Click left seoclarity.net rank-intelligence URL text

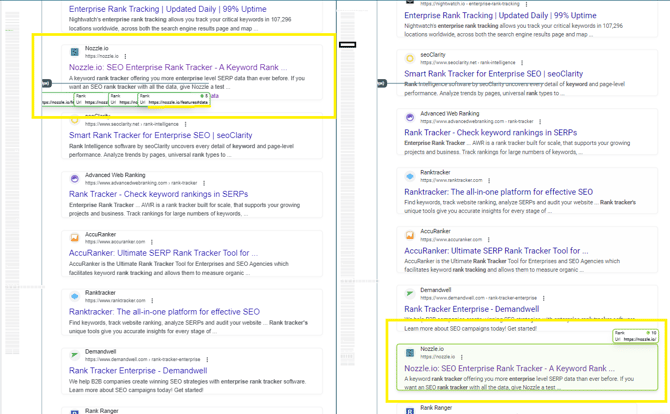[x=132, y=124]
